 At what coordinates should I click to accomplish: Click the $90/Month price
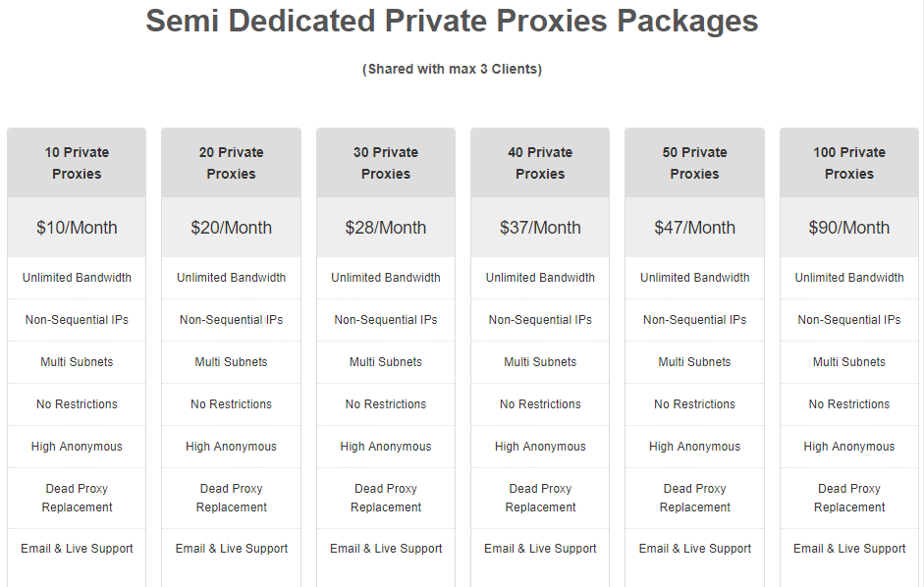coord(849,228)
